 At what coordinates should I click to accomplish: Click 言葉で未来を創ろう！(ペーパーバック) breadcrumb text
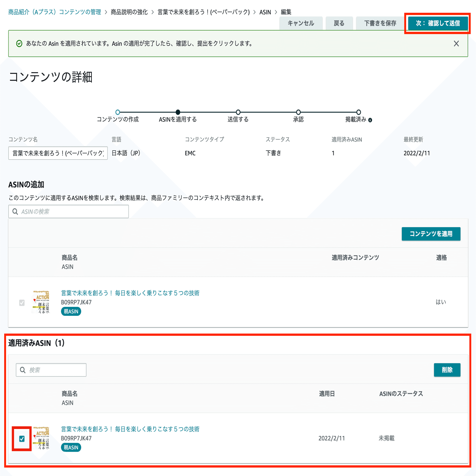[204, 12]
